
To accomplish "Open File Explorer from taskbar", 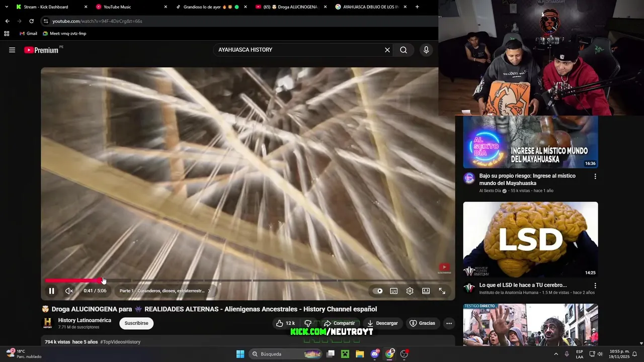I will 360,354.
